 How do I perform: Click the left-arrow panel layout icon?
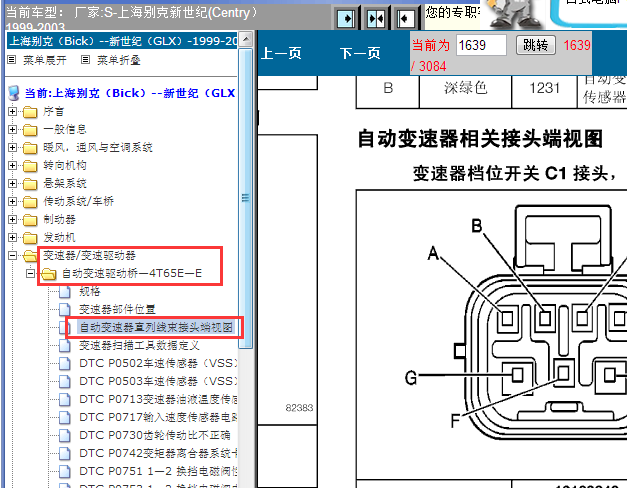click(x=405, y=18)
